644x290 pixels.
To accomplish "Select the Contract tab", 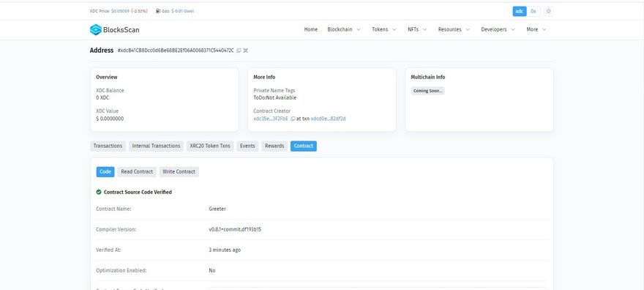I will (304, 146).
